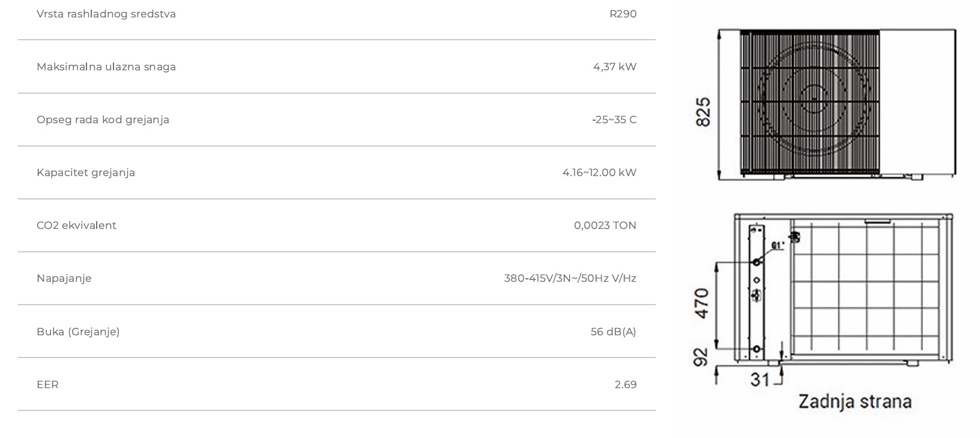The height and width of the screenshot is (438, 980).
Task: Click the 'Kapacitet grejanja' label
Action: (x=86, y=172)
